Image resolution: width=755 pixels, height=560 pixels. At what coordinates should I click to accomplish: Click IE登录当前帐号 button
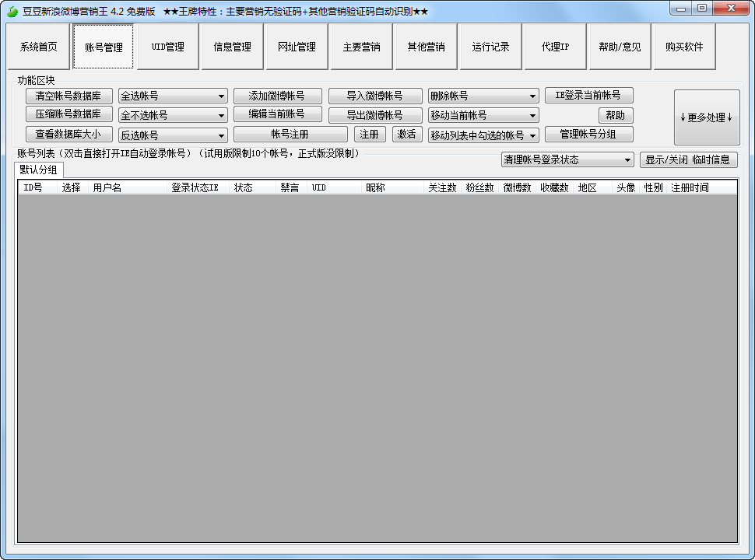click(589, 95)
